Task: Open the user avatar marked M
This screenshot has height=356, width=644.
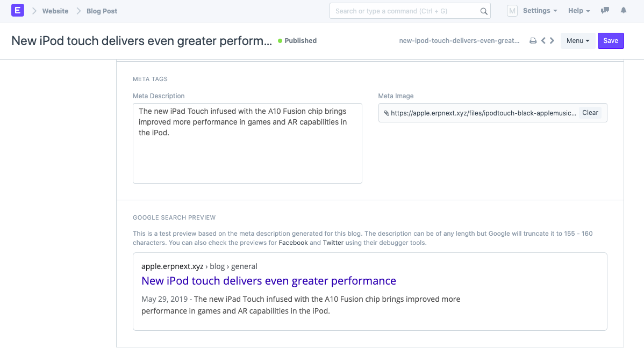Action: point(512,10)
